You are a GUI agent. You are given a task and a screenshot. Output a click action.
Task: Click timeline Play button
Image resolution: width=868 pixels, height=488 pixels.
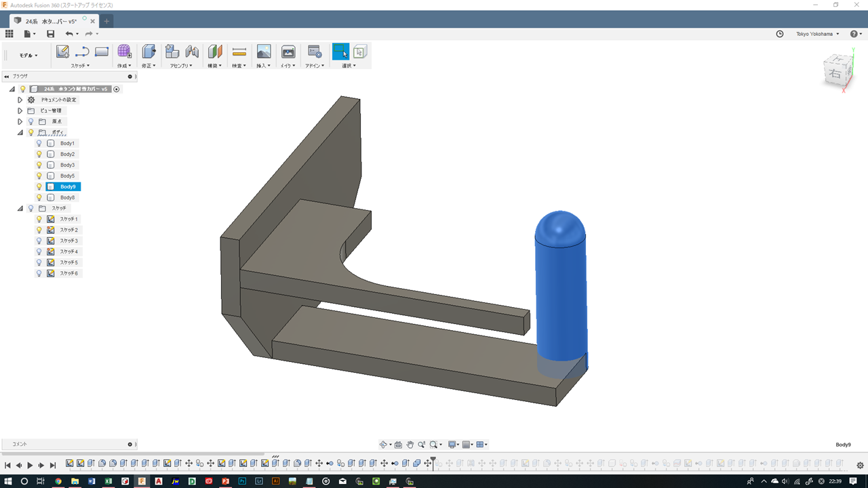coord(30,466)
